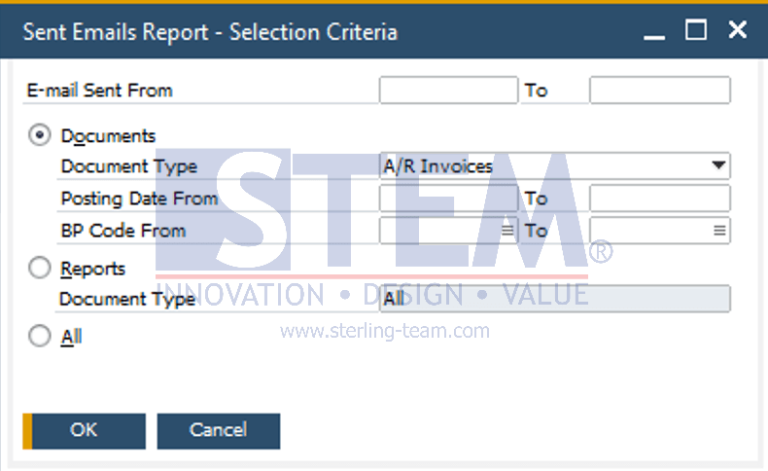Select the Documents radio button
The width and height of the screenshot is (768, 471).
[41, 135]
